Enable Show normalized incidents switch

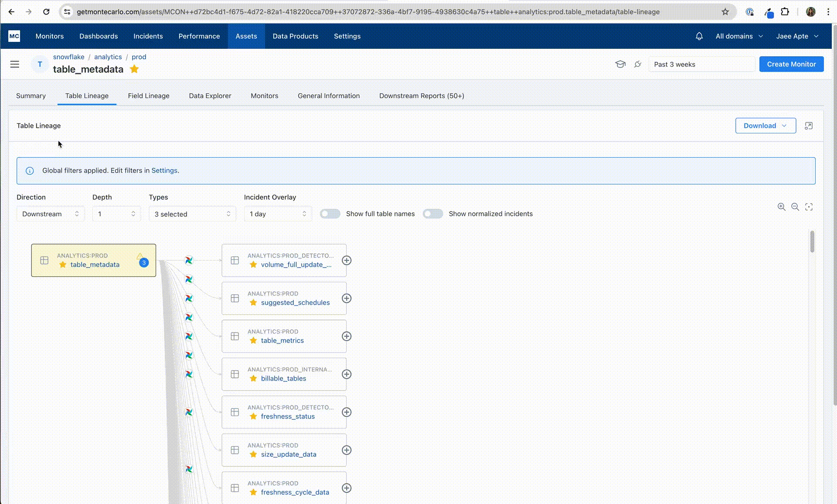click(433, 214)
